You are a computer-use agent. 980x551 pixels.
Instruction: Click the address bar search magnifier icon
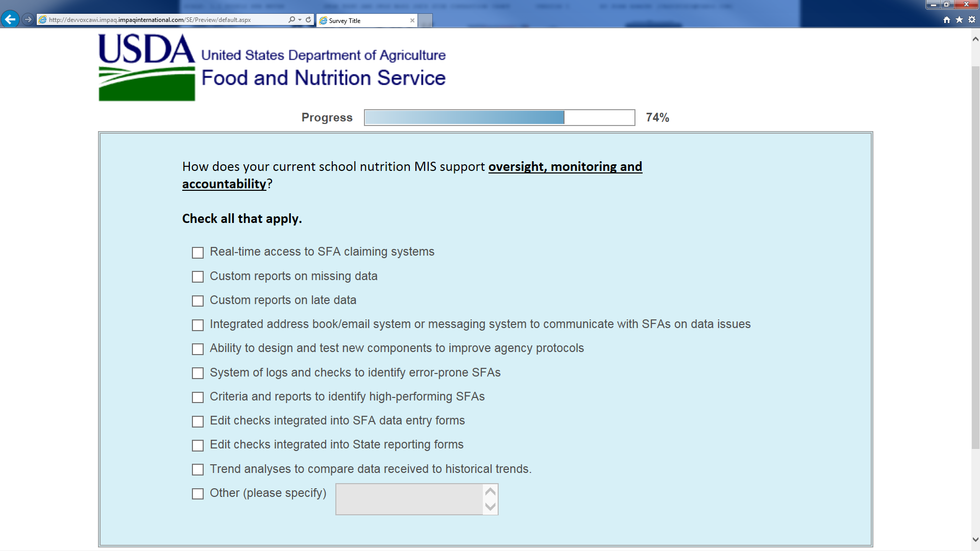[291, 19]
